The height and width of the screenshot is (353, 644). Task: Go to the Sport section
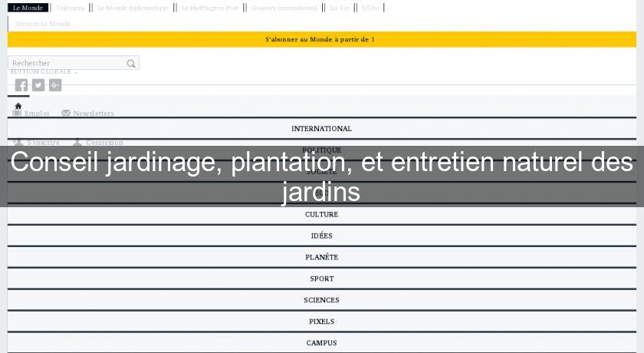click(321, 279)
